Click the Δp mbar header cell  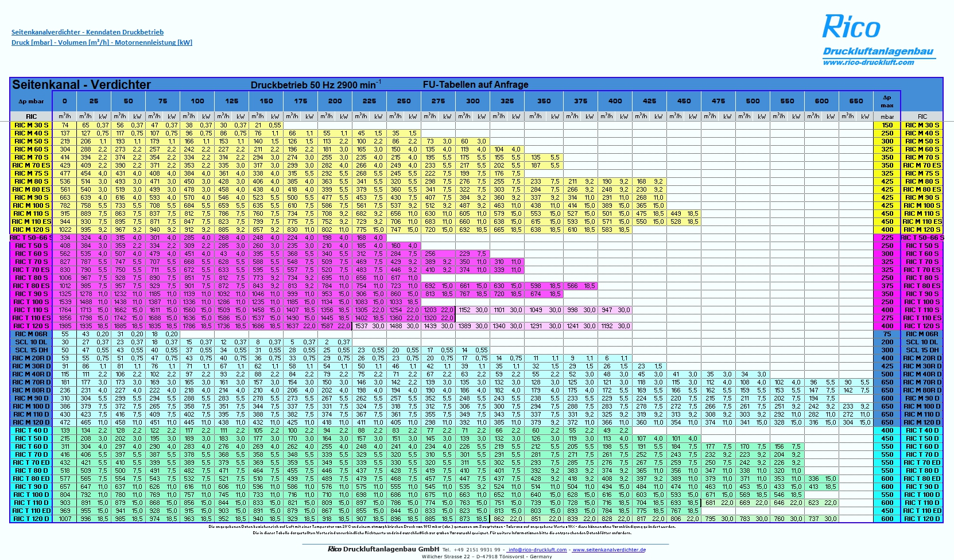(32, 101)
